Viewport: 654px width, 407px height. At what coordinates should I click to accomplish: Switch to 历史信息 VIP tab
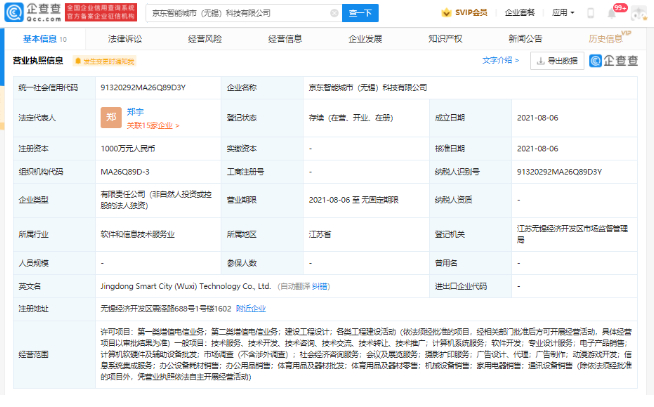click(609, 38)
